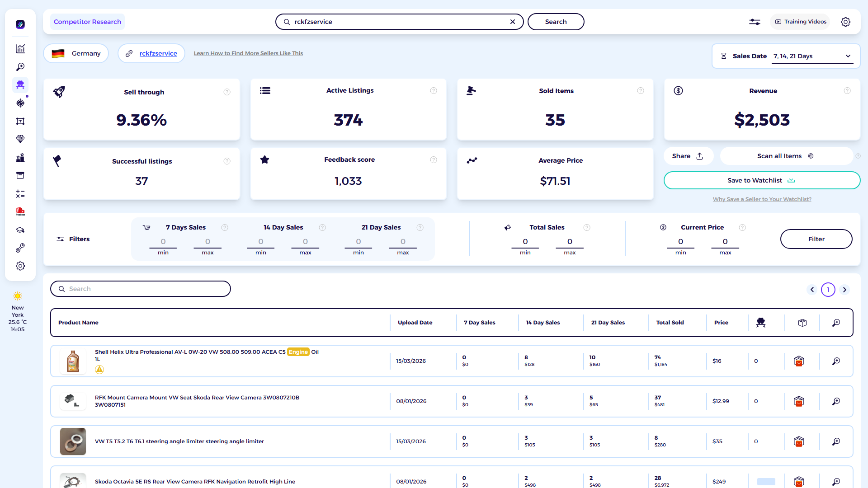
Task: Select page 1 in pagination
Action: click(828, 290)
